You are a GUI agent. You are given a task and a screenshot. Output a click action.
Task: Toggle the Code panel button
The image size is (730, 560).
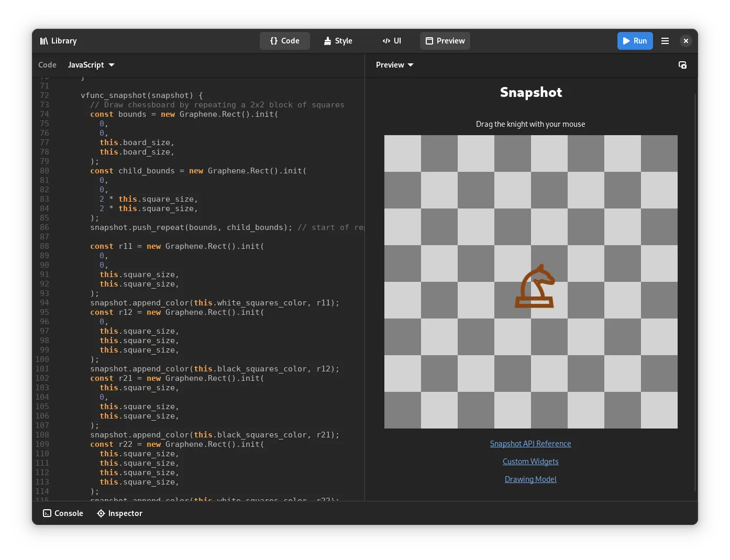(x=285, y=41)
